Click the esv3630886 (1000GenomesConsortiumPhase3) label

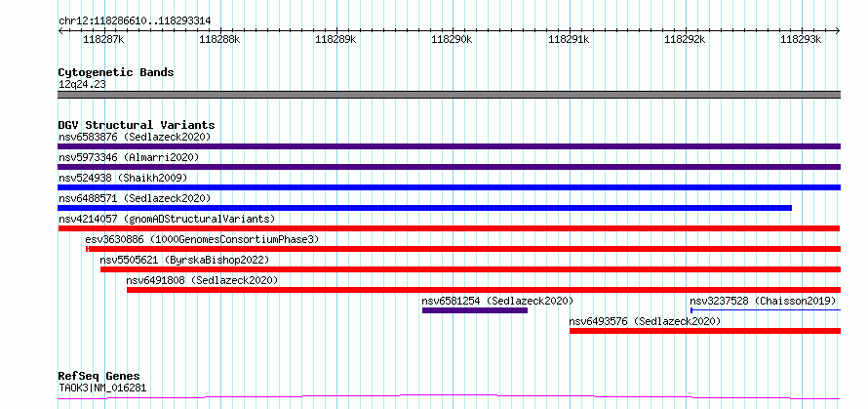click(203, 239)
